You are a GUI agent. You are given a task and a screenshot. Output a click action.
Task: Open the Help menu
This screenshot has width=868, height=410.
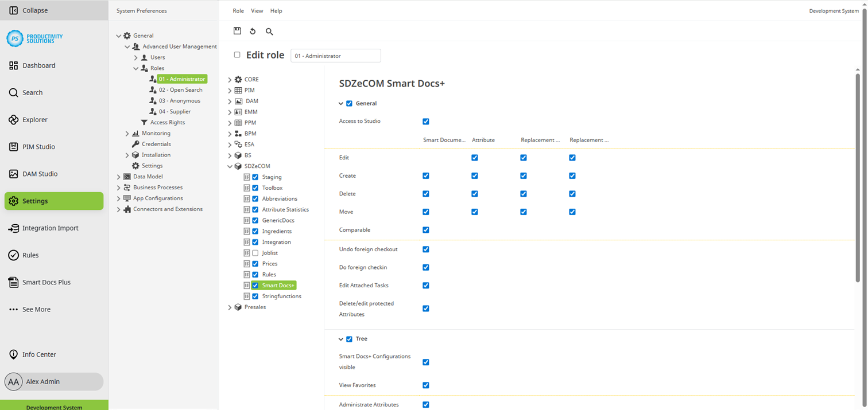(276, 10)
